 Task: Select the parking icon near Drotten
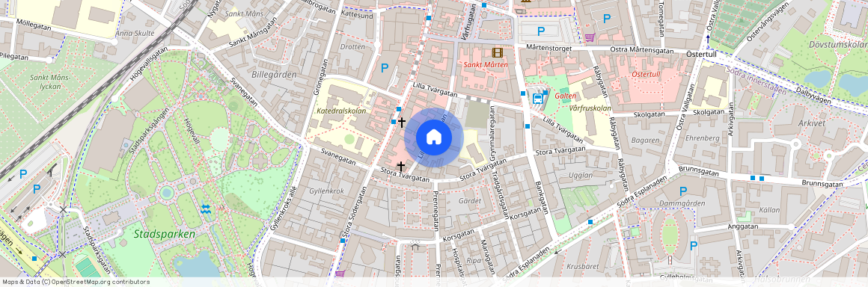385,69
